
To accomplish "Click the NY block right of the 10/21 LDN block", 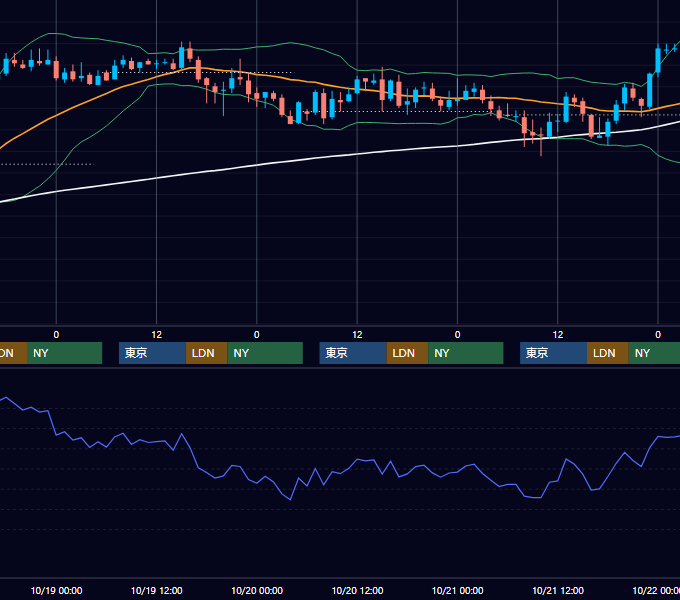I will click(654, 353).
